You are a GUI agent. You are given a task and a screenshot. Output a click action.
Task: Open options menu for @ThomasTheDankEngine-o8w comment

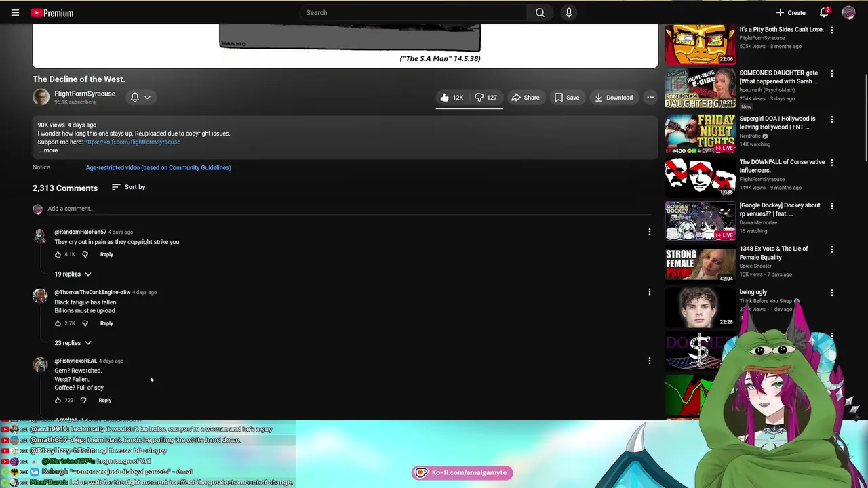pos(649,292)
